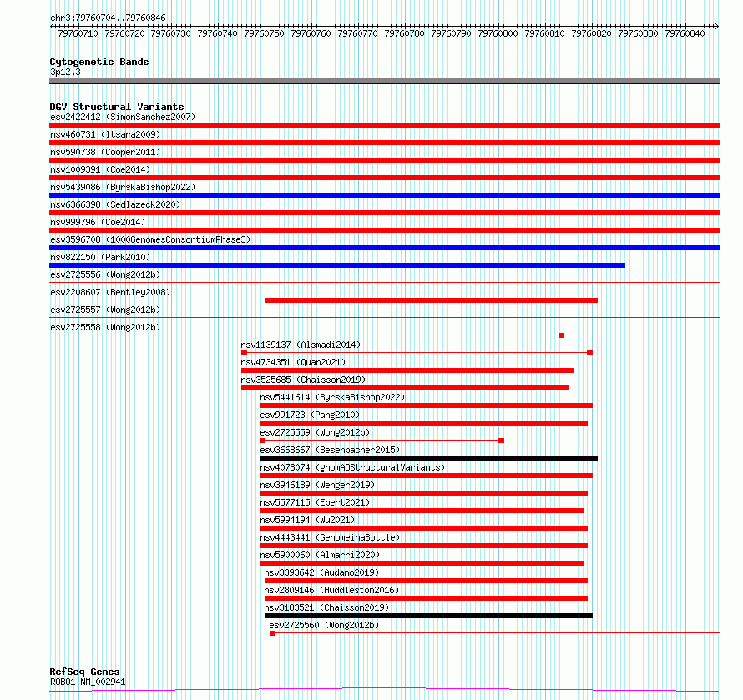Click the ROBO1|NM_002941 gene label
This screenshot has width=743, height=700.
[x=88, y=682]
